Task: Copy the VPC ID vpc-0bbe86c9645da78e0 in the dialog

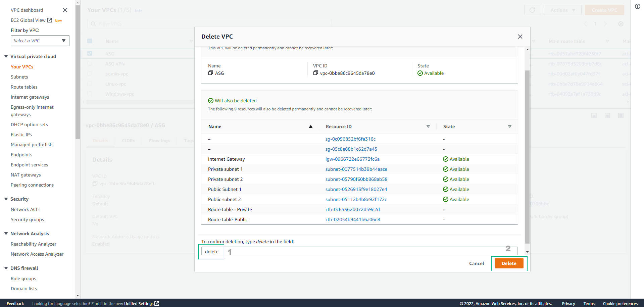Action: (316, 73)
